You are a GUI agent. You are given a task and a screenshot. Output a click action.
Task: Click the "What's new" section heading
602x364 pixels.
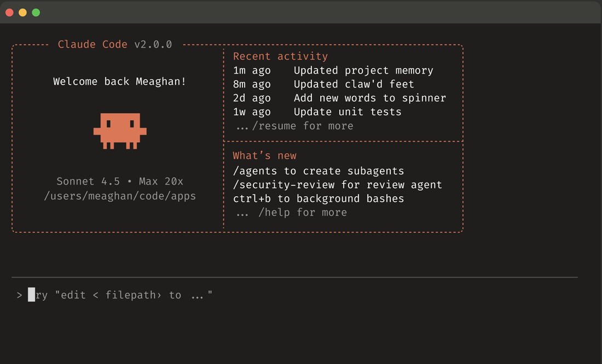(264, 156)
